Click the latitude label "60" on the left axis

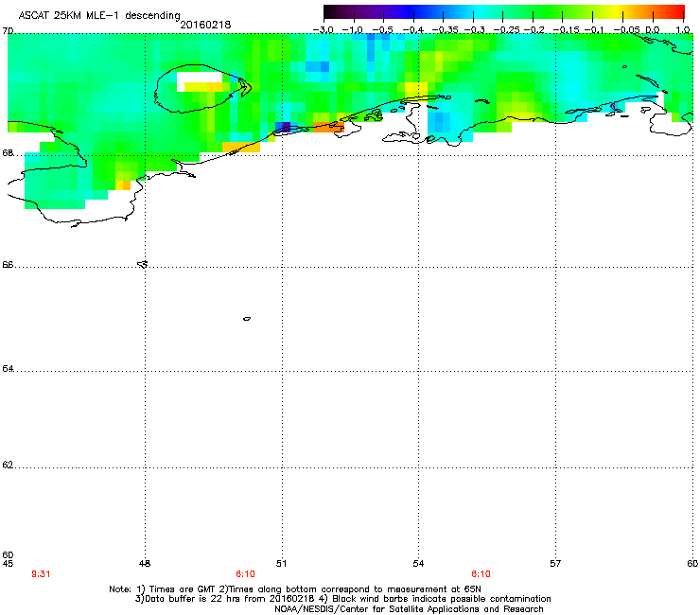[x=8, y=555]
